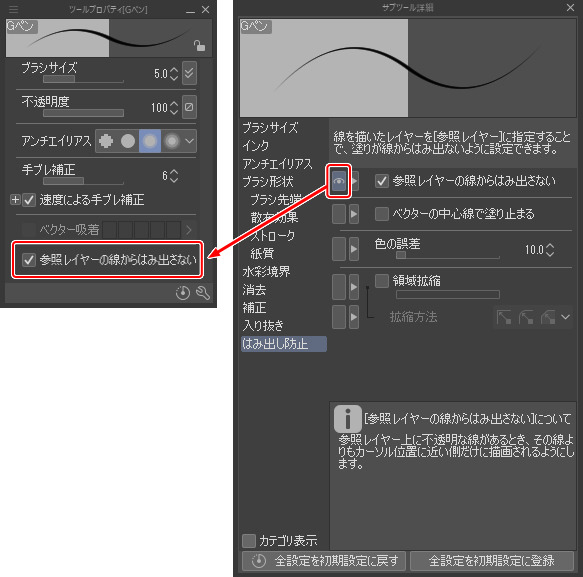Uncheck 参照レイヤーの線からはみ出さない in sub tool detail
583x577 pixels.
point(382,181)
